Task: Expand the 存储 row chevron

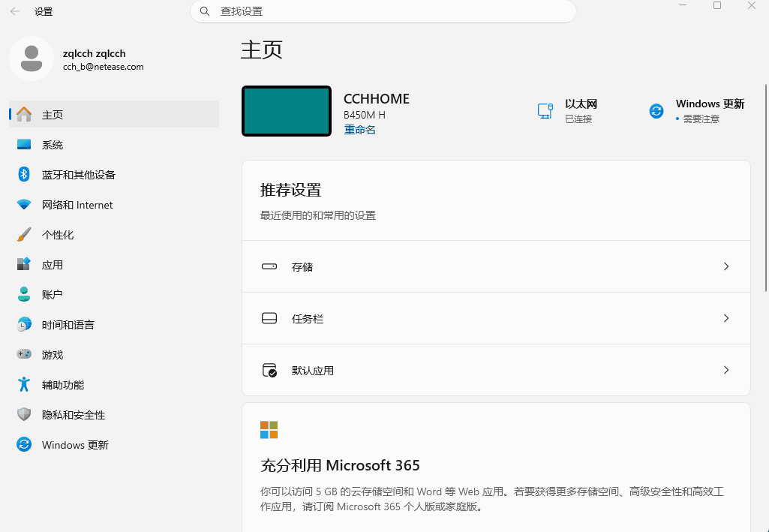Action: 726,266
